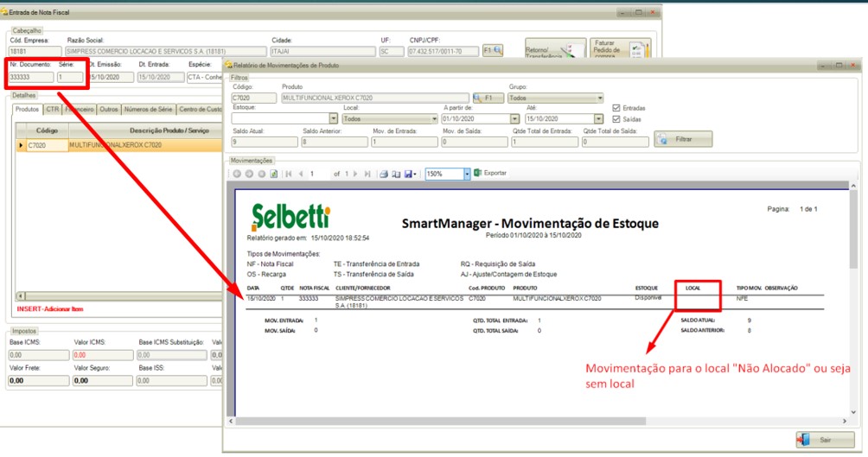Image resolution: width=868 pixels, height=457 pixels.
Task: Click the Dt. Entrada field
Action: (x=161, y=78)
